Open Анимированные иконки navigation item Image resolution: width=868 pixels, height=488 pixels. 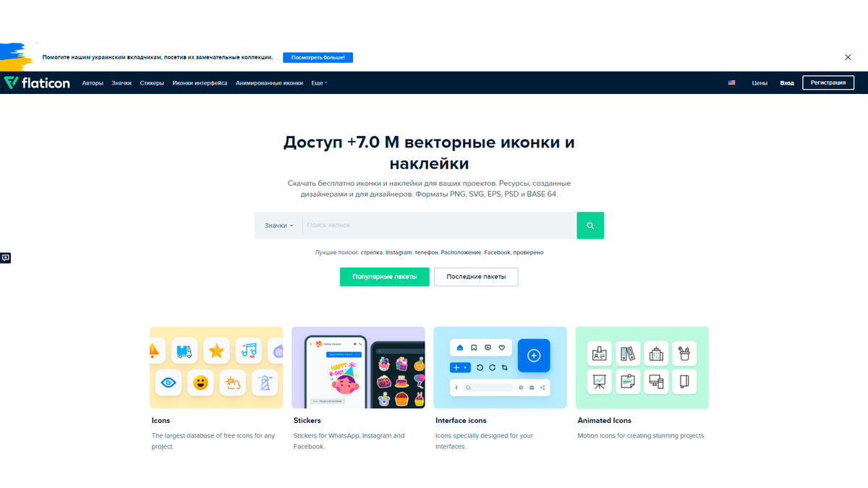[269, 82]
